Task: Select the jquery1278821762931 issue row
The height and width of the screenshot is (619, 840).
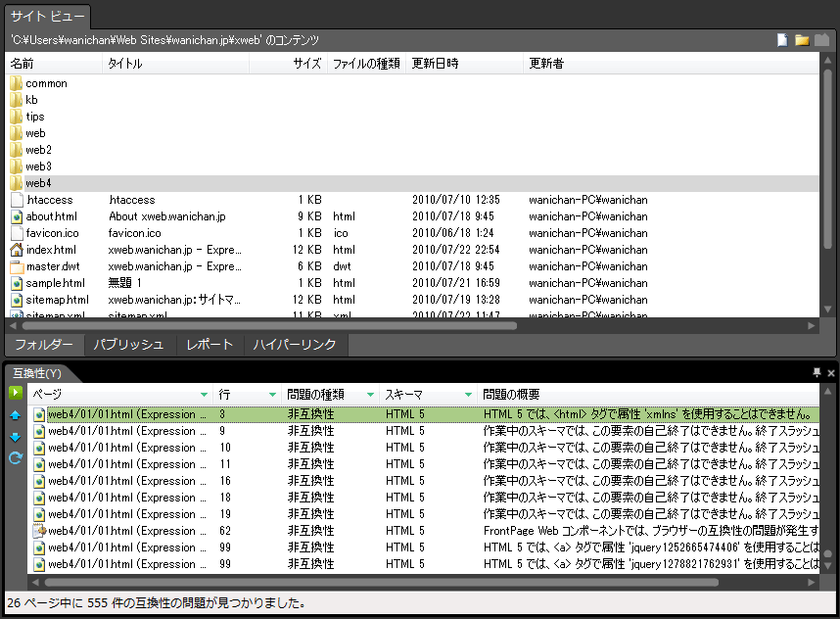Action: click(424, 564)
